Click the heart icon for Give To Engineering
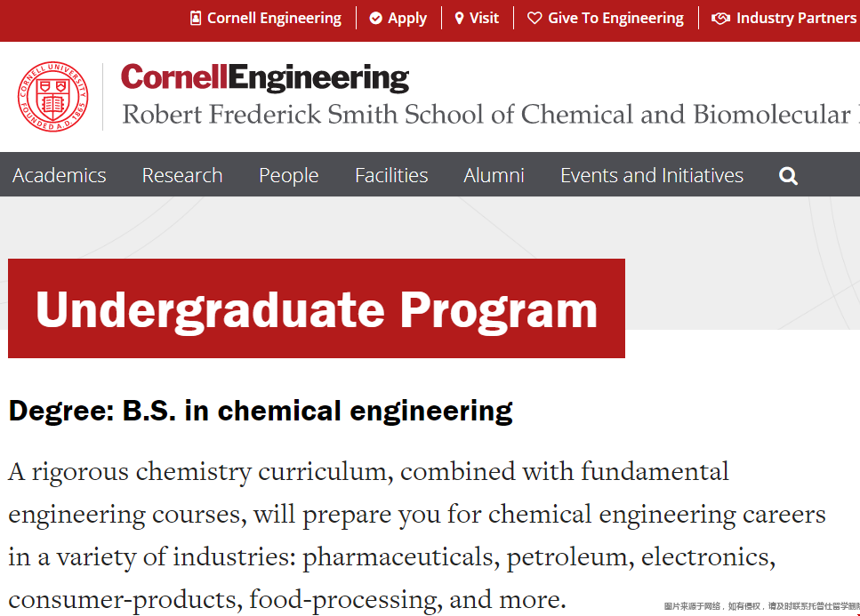The width and height of the screenshot is (860, 616). tap(534, 18)
